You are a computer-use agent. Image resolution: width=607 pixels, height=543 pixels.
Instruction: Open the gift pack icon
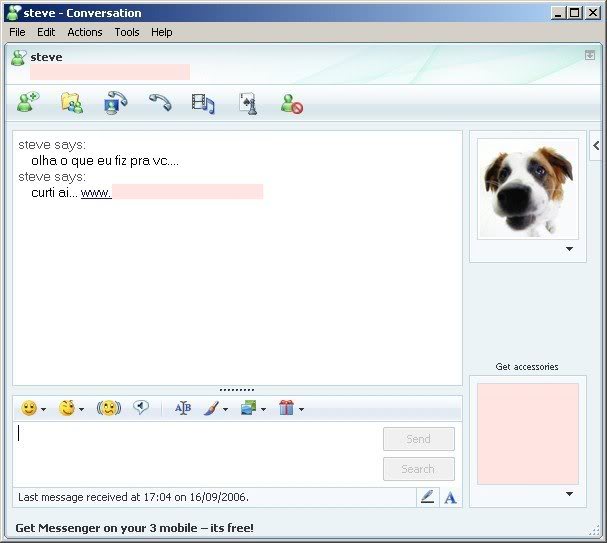[x=286, y=408]
